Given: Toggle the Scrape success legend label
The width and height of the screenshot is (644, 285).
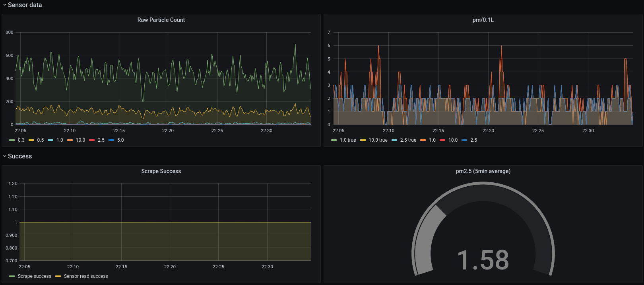Looking at the screenshot, I should 35,276.
